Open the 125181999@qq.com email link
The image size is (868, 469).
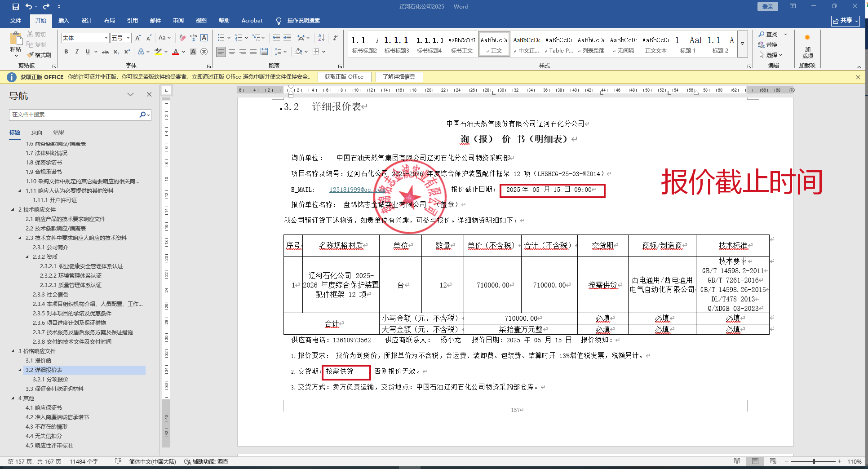[358, 190]
